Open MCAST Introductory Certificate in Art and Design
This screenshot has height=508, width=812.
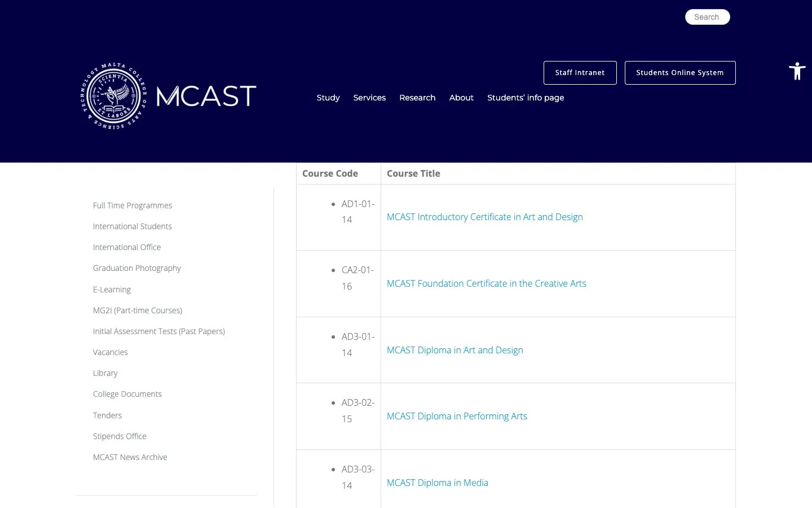coord(485,217)
